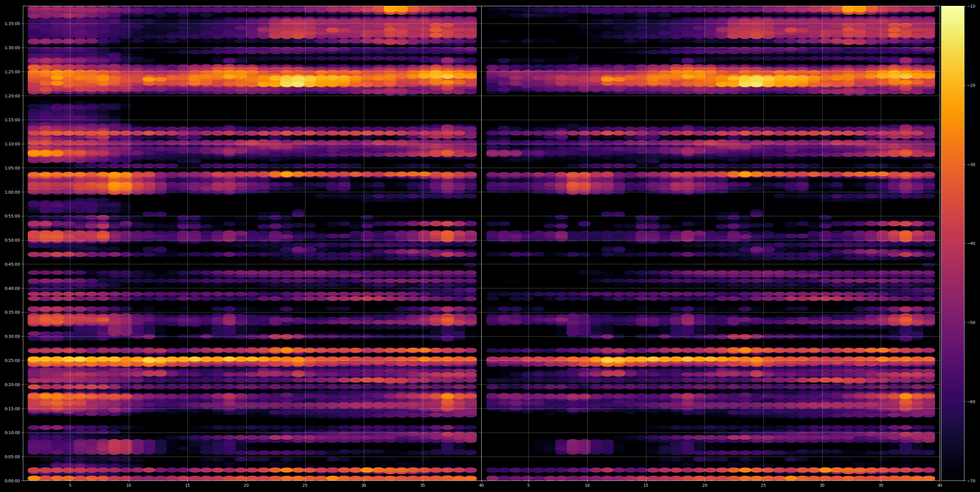Click x-axis label 5 under the right heatmap
This screenshot has width=980, height=492.
pos(528,486)
